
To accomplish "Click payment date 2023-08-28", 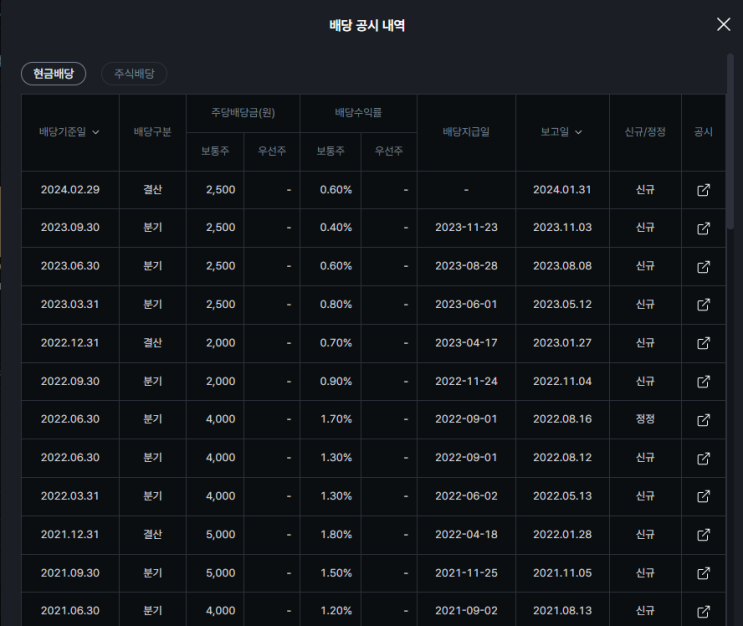I will pyautogui.click(x=466, y=266).
